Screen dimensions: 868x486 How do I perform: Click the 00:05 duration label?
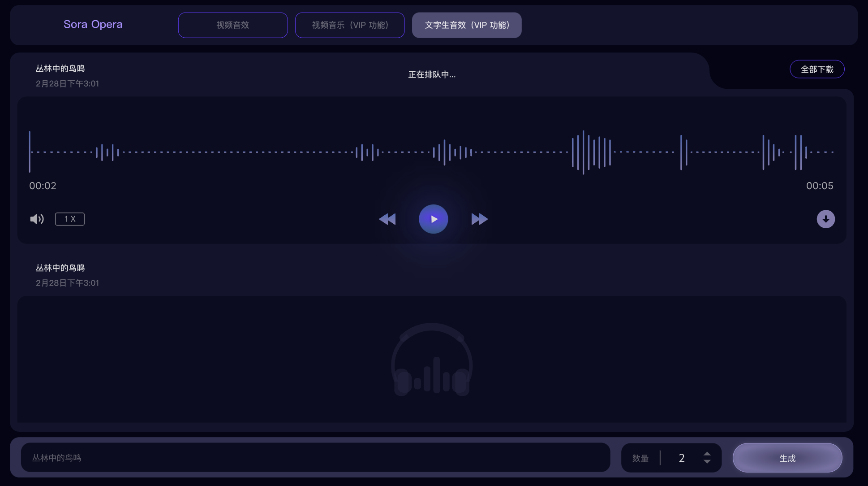point(819,186)
